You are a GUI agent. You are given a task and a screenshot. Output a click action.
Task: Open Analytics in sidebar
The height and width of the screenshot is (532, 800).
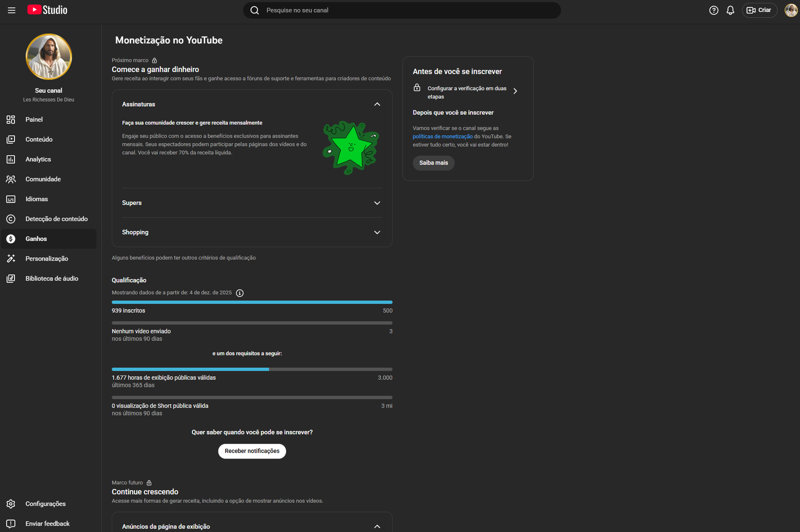tap(48, 159)
